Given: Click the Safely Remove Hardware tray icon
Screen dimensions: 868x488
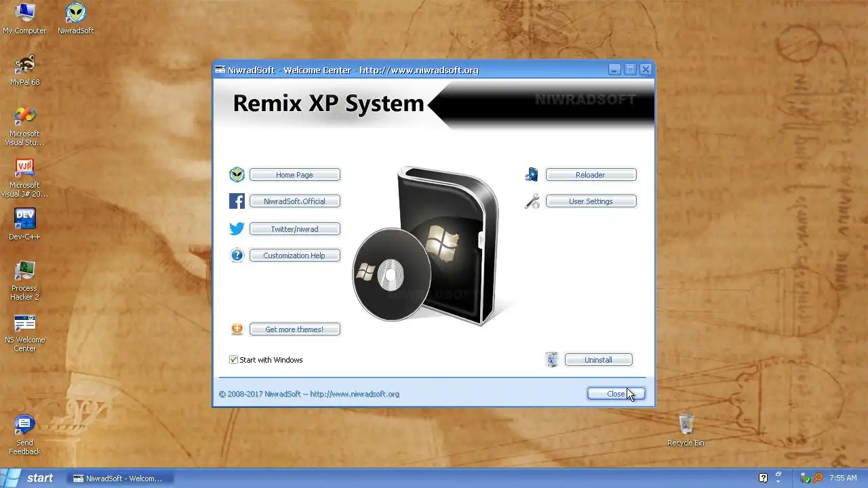Looking at the screenshot, I should (806, 478).
